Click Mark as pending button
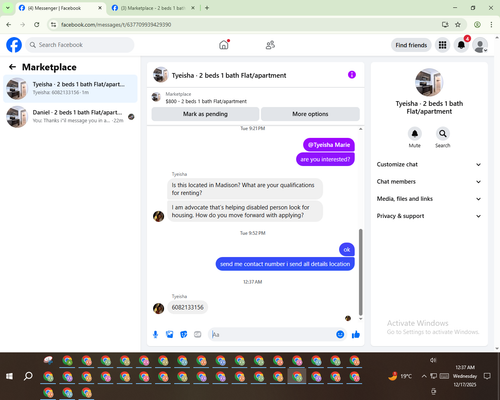 (205, 114)
